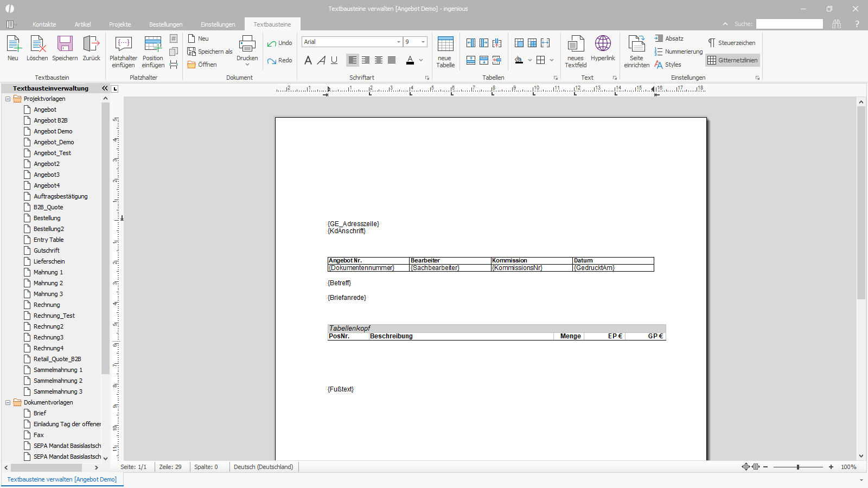Click the fit-page icon in status bar
This screenshot has height=488, width=868.
click(x=746, y=467)
